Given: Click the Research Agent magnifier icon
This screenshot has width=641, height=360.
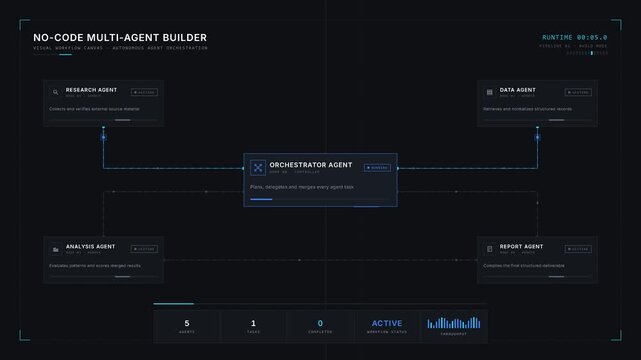Looking at the screenshot, I should (x=56, y=92).
